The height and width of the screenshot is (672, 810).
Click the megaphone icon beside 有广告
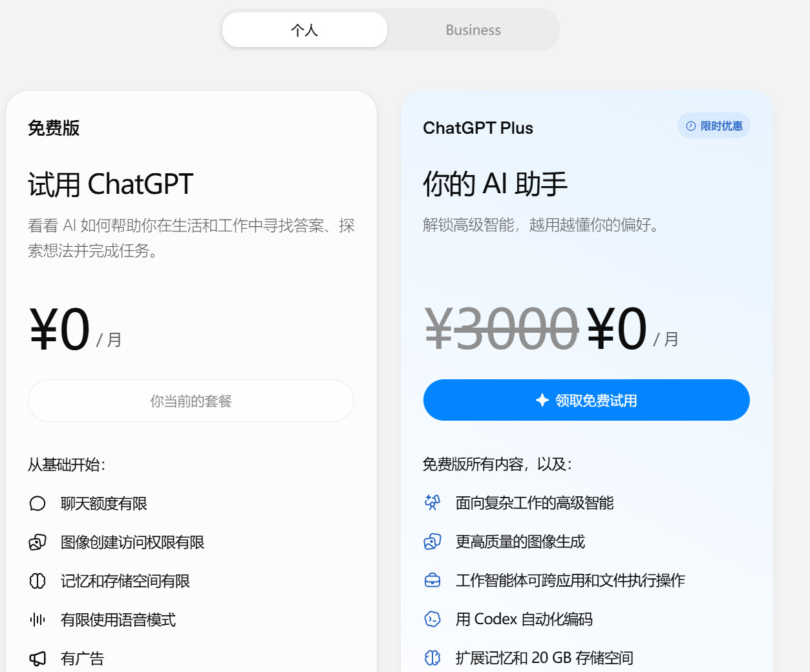click(37, 658)
